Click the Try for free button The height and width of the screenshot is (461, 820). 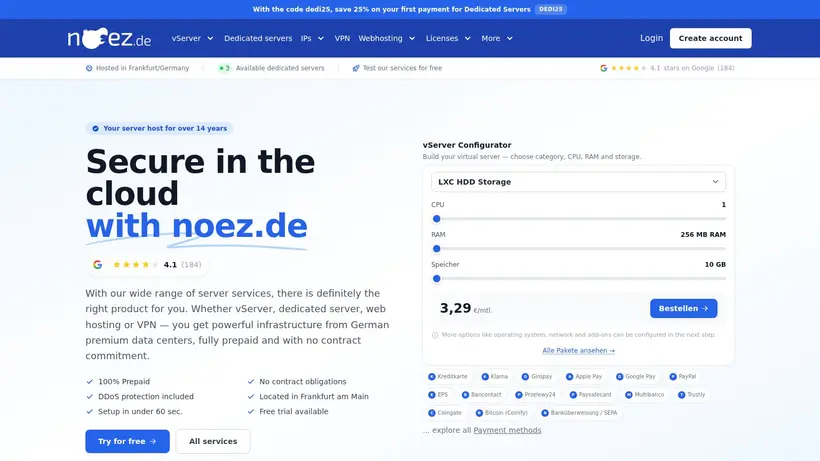(127, 441)
